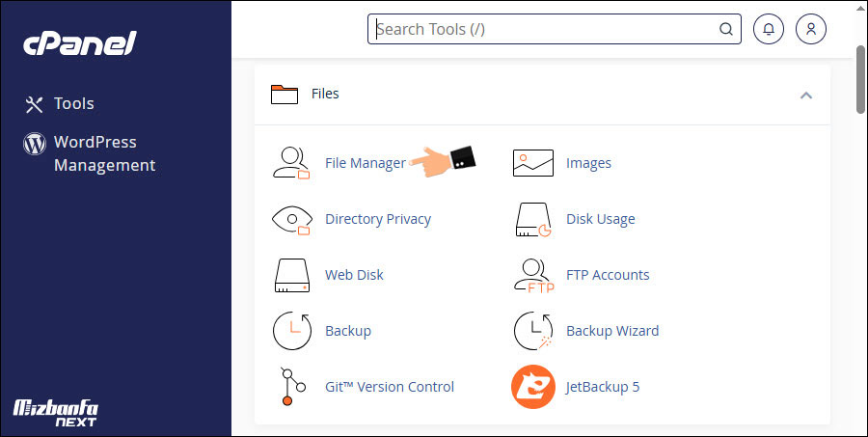This screenshot has height=437, width=868.
Task: Go to Tools in the sidebar
Action: (73, 103)
